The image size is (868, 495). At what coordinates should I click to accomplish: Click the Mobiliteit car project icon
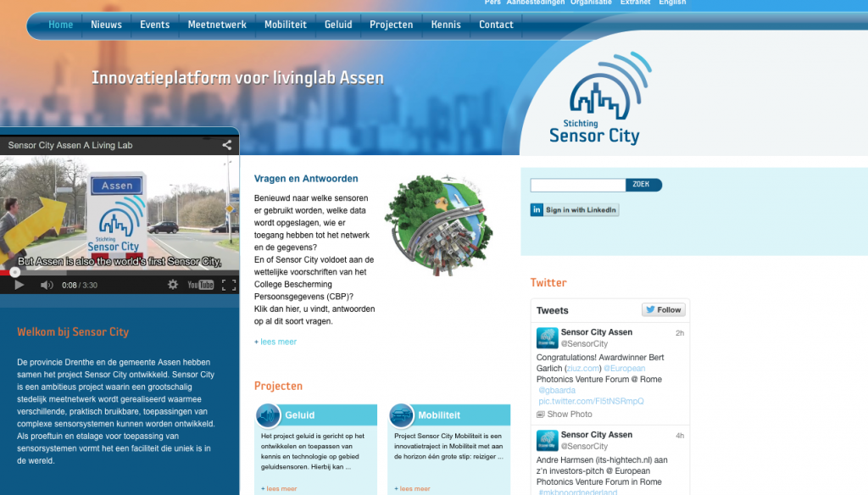(x=401, y=415)
